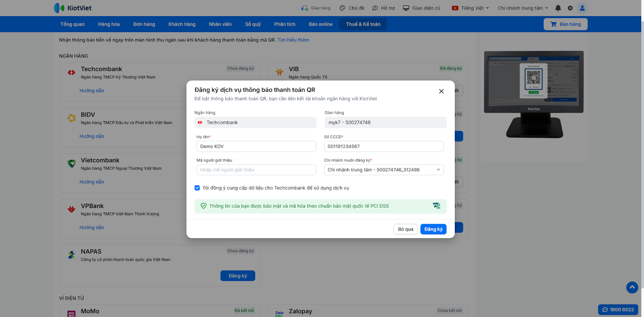Open the user account avatar
Viewport: 644px width, 317px height.
pos(582,8)
